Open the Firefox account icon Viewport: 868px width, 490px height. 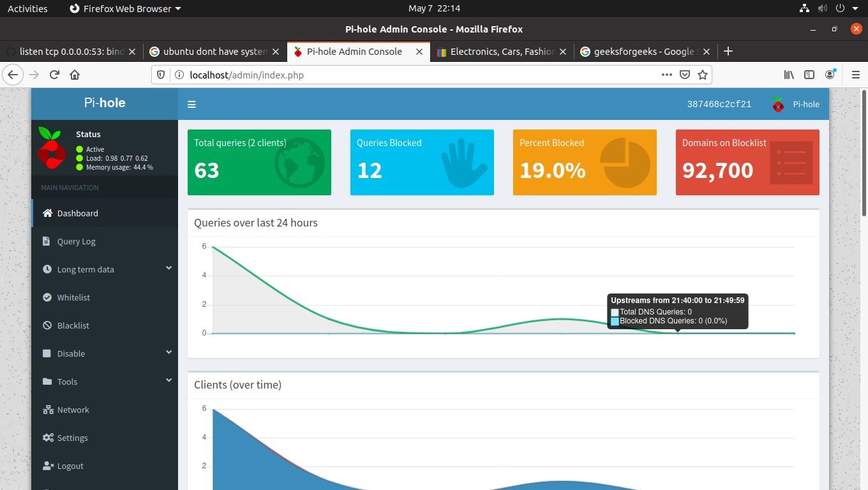830,75
